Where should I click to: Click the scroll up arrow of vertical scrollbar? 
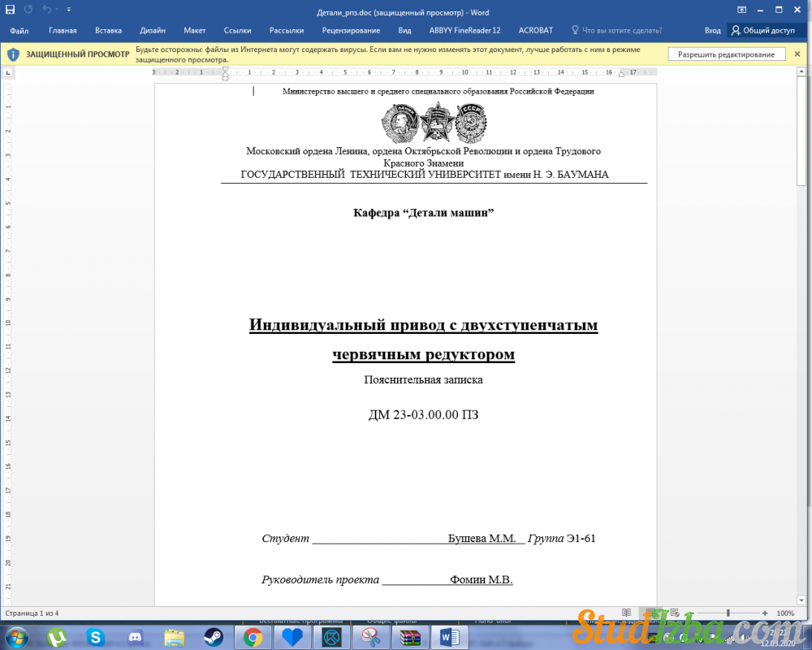(801, 71)
